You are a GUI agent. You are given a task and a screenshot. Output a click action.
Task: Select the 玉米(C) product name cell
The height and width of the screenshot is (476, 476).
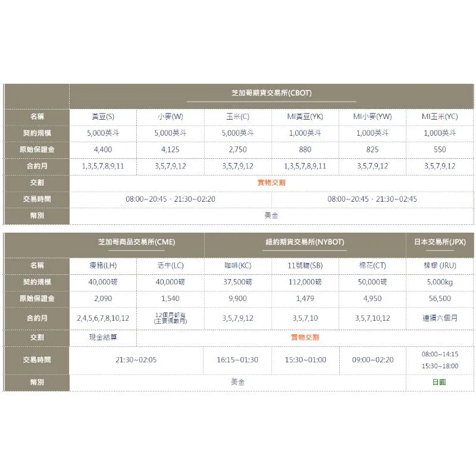237,117
